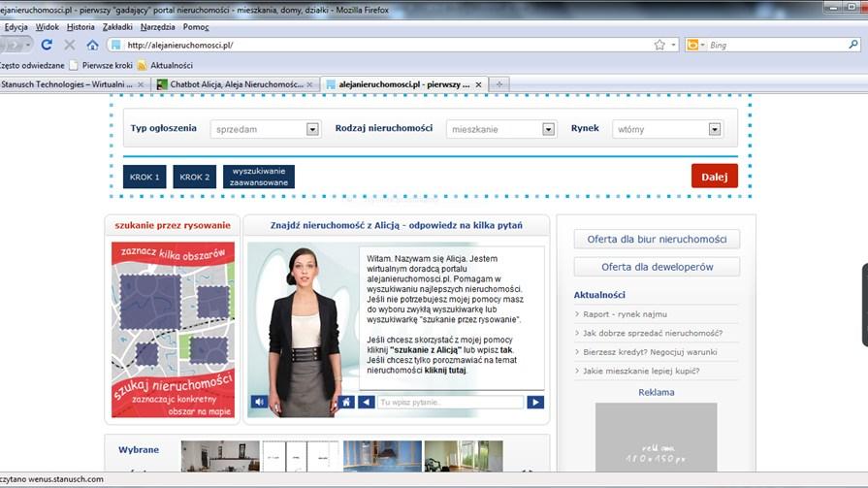868x488 pixels.
Task: Click the home icon in Alicja chat
Action: point(346,402)
